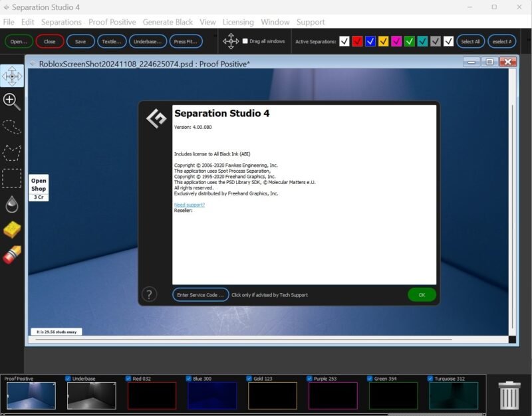Open the View menu
Image resolution: width=532 pixels, height=416 pixels.
[x=207, y=22]
